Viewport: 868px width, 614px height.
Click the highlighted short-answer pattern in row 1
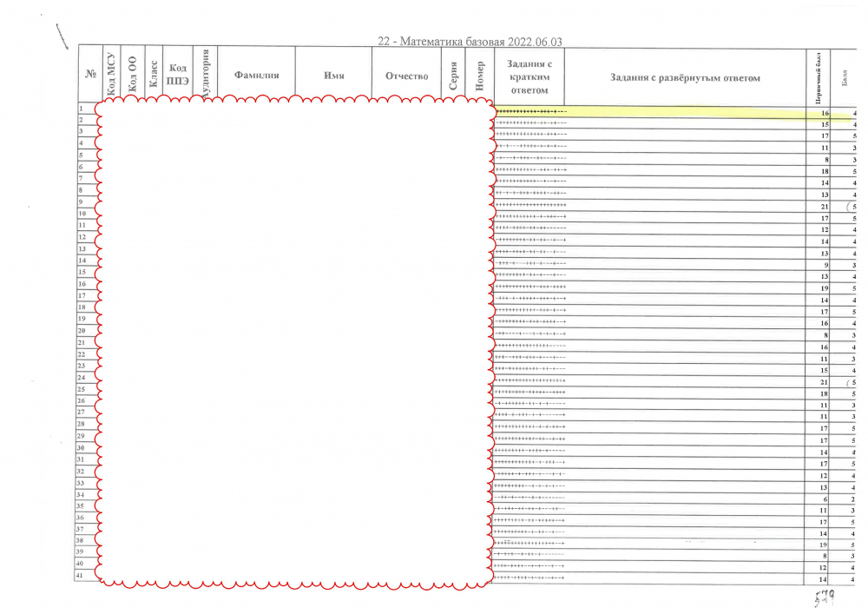click(x=531, y=111)
